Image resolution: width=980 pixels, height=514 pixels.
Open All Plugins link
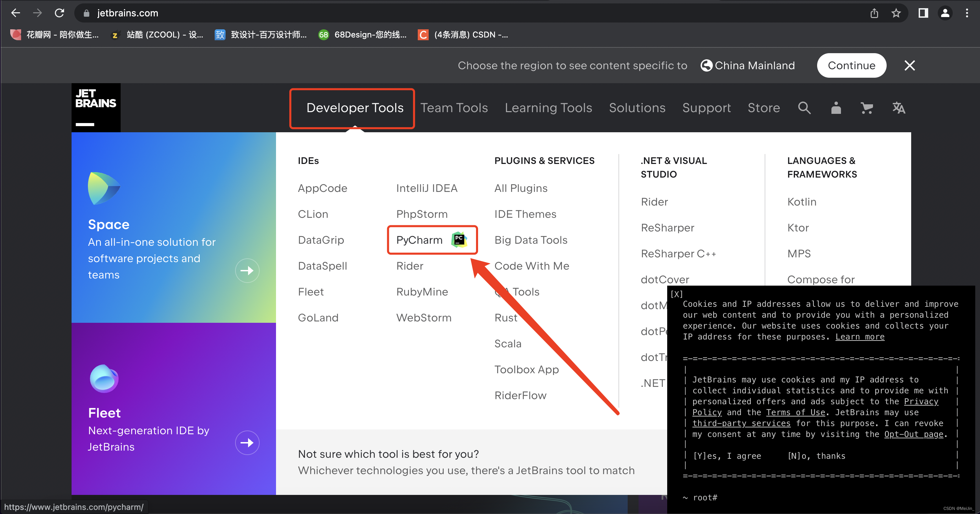click(521, 188)
